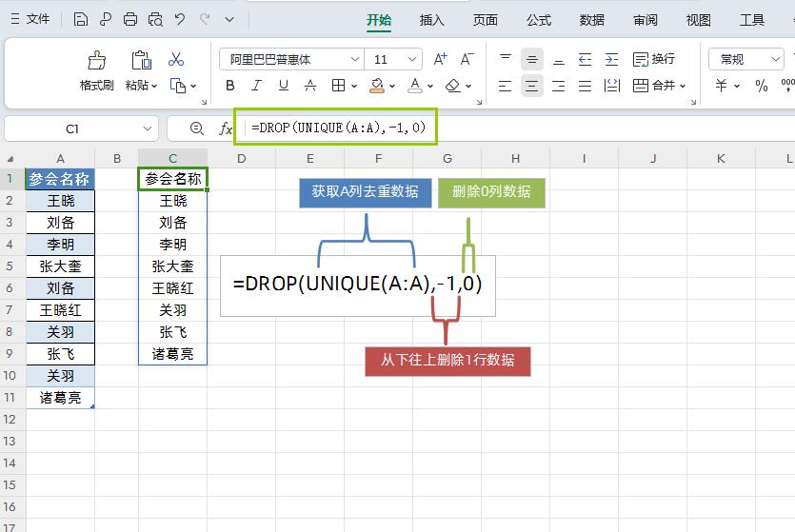
Task: Click the redo arrow
Action: tap(205, 19)
